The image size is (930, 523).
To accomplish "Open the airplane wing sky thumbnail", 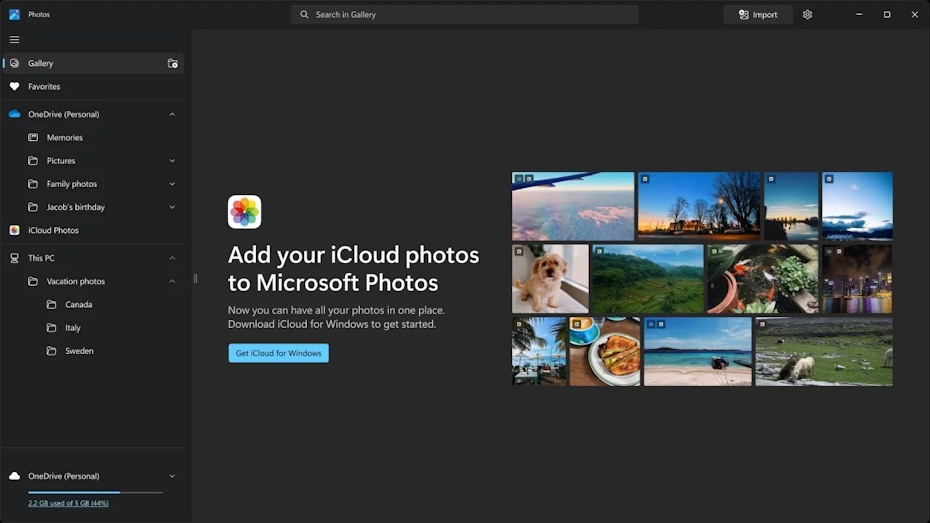I will tap(573, 206).
